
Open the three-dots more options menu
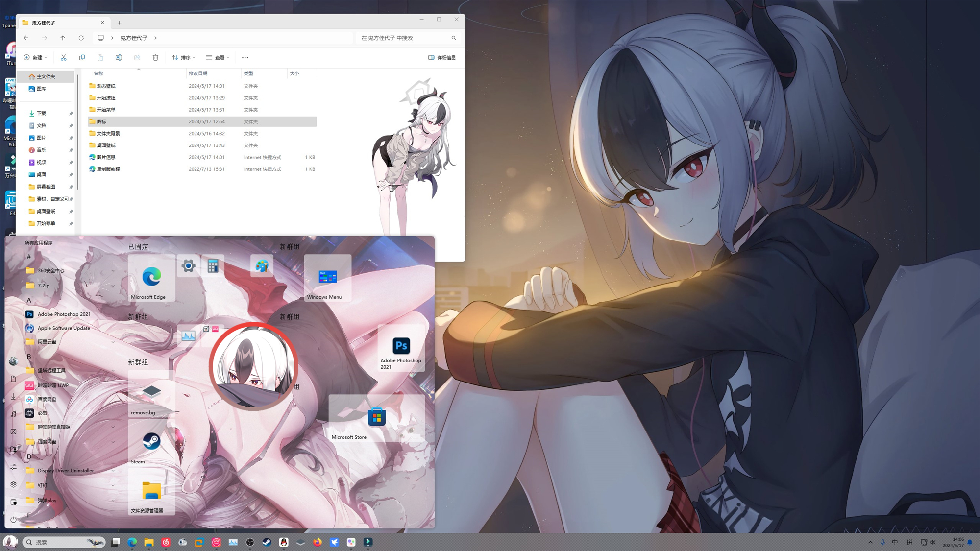245,58
